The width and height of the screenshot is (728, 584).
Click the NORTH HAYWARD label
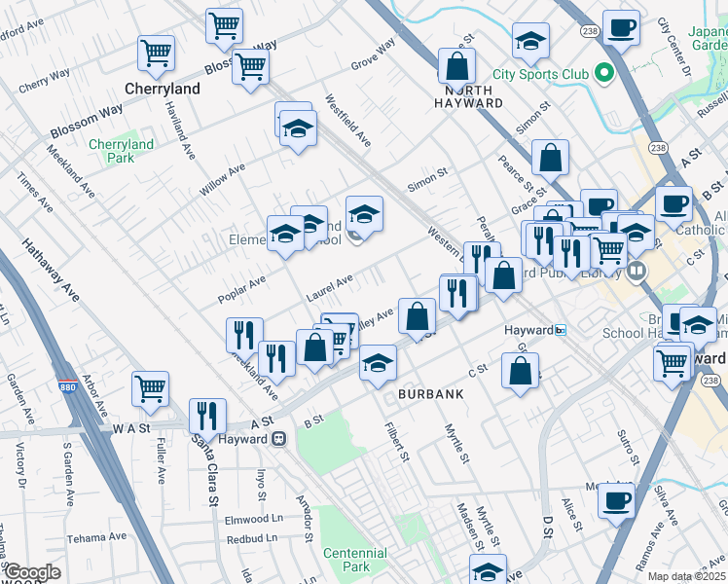pos(468,97)
